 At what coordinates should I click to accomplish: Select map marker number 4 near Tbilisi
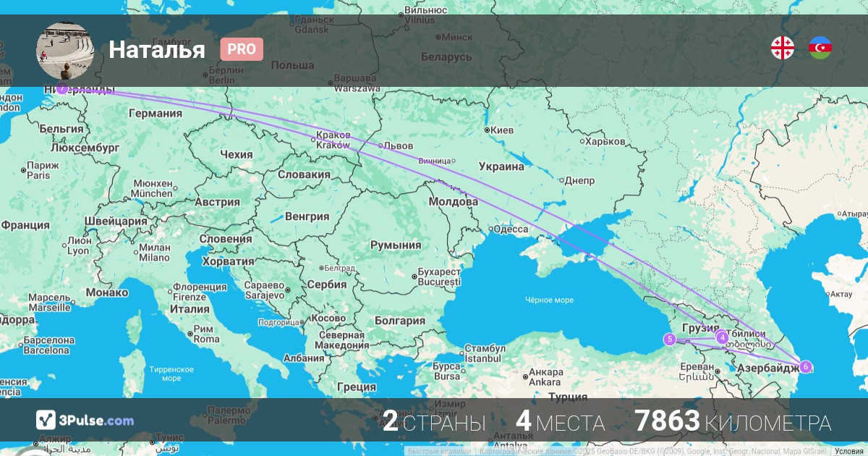[x=722, y=337]
